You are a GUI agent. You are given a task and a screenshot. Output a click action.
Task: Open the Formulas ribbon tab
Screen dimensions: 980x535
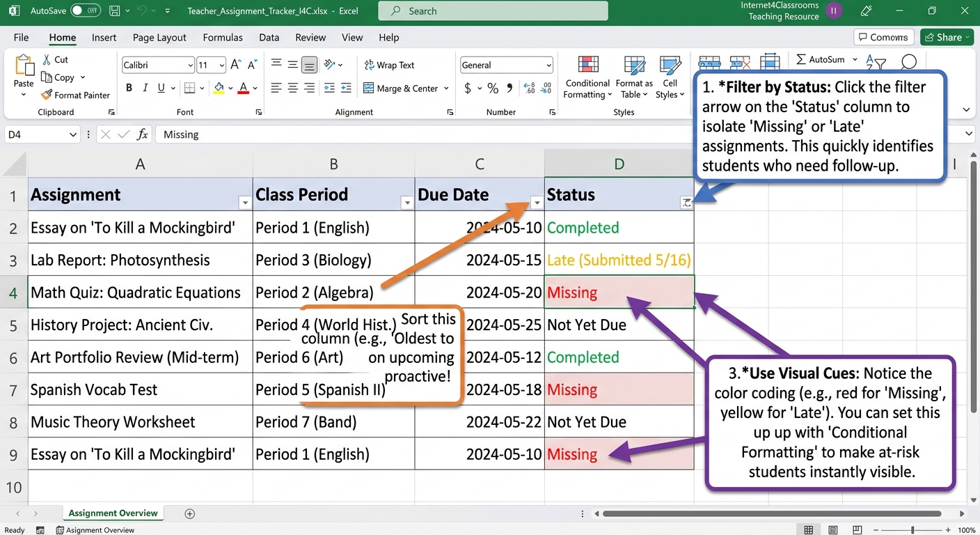(x=223, y=38)
